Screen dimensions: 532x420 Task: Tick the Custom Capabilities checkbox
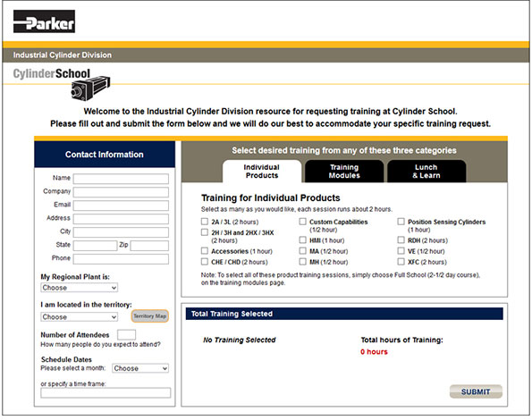click(302, 222)
